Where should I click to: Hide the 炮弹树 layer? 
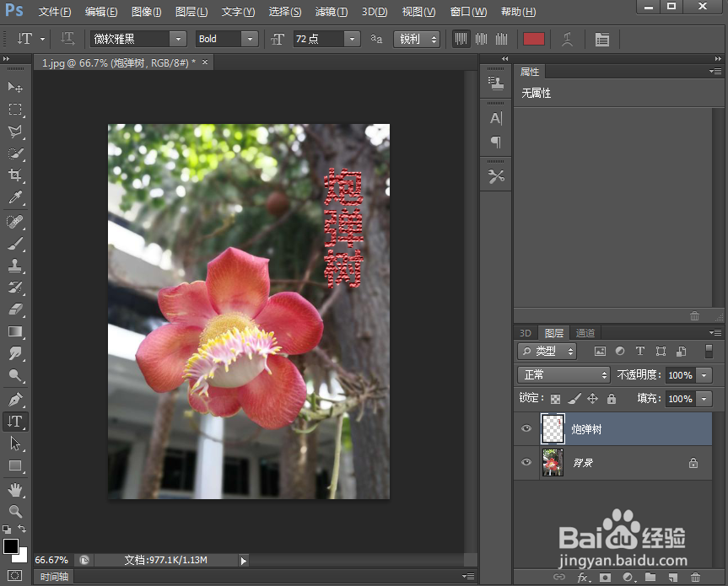526,428
